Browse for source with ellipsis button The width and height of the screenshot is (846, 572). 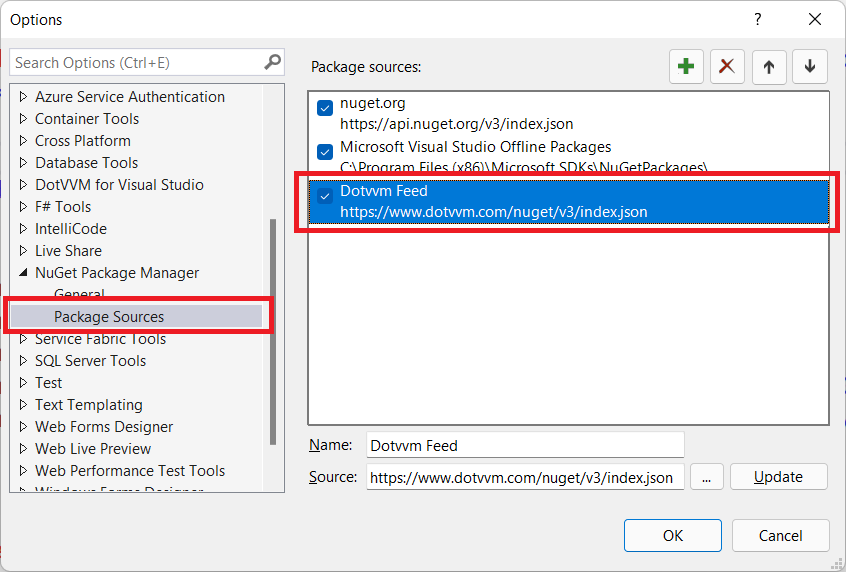click(x=706, y=477)
